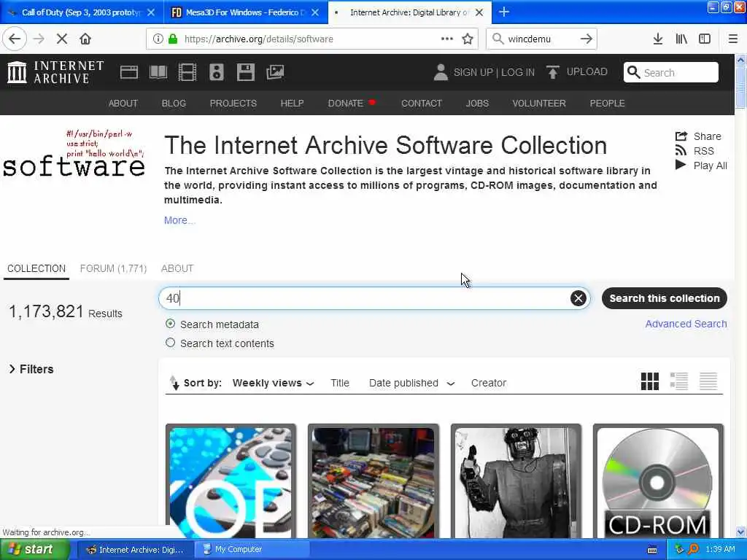Screen dimensions: 747x560
Task: Bookmark this page with the star icon
Action: point(468,39)
